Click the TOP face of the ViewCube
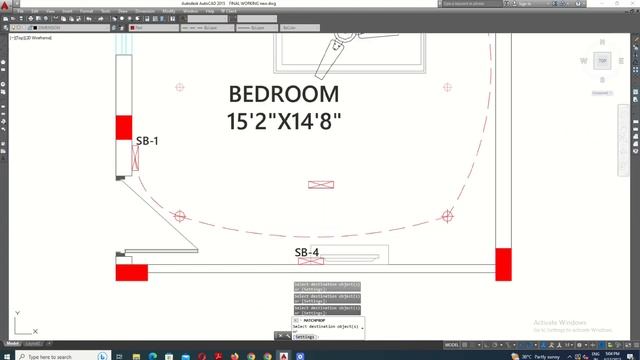Image resolution: width=640 pixels, height=360 pixels. pyautogui.click(x=602, y=61)
